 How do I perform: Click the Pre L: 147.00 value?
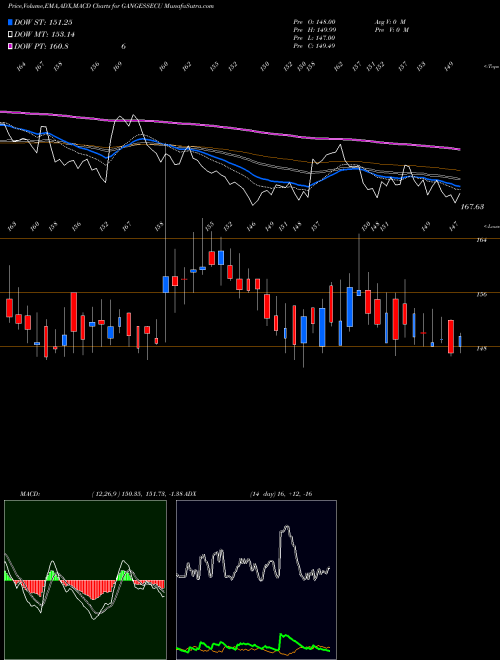314,38
